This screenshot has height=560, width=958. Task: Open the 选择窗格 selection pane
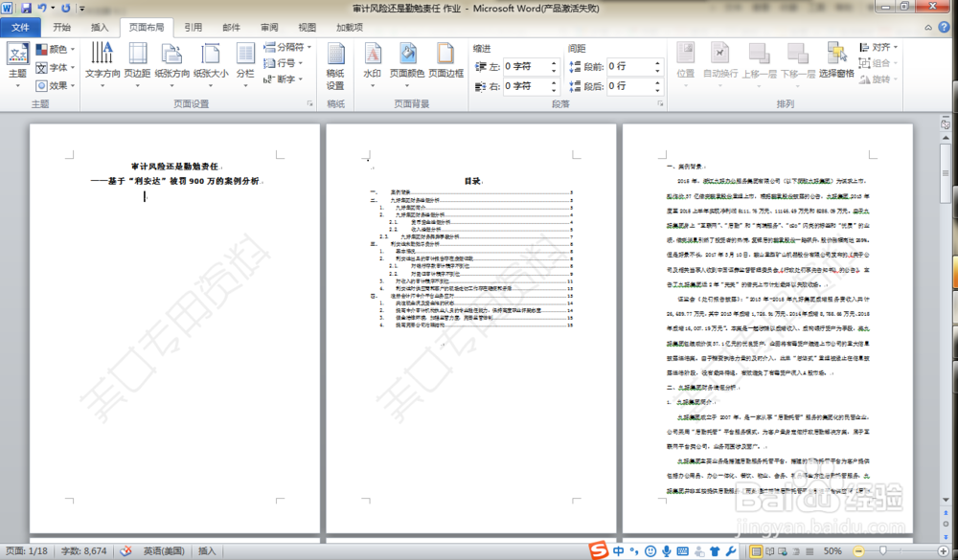pos(836,60)
